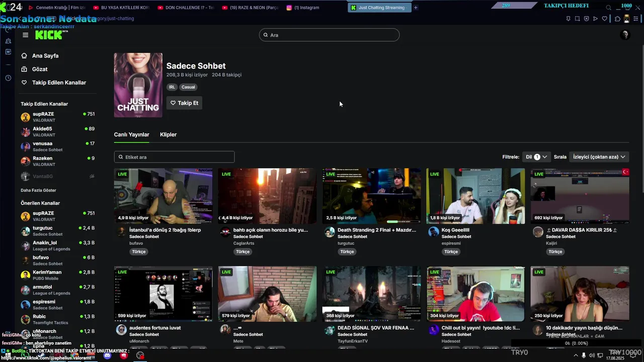Open the browser extensions cube icon
Image resolution: width=644 pixels, height=362 pixels.
tap(617, 19)
